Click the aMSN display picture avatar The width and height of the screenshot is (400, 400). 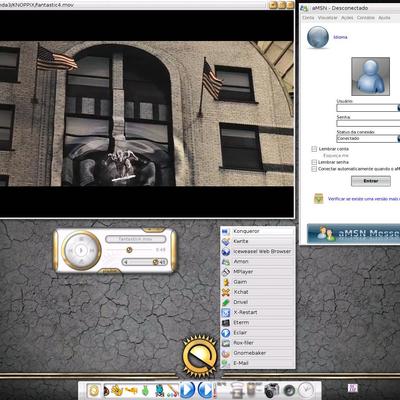pos(370,76)
